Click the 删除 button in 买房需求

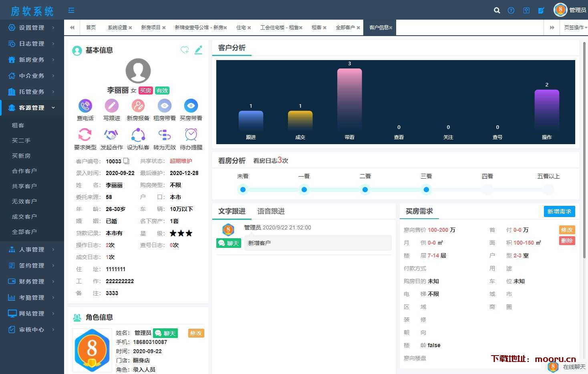(x=567, y=241)
